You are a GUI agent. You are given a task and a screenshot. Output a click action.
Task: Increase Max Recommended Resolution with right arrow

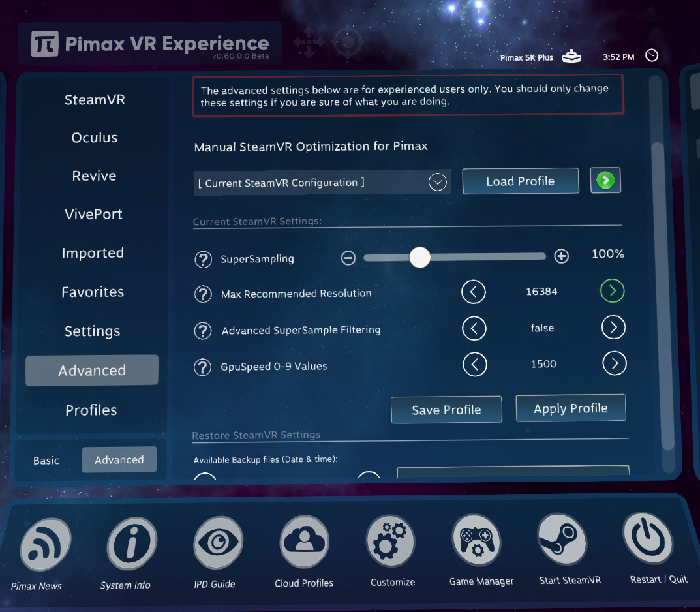click(x=613, y=290)
